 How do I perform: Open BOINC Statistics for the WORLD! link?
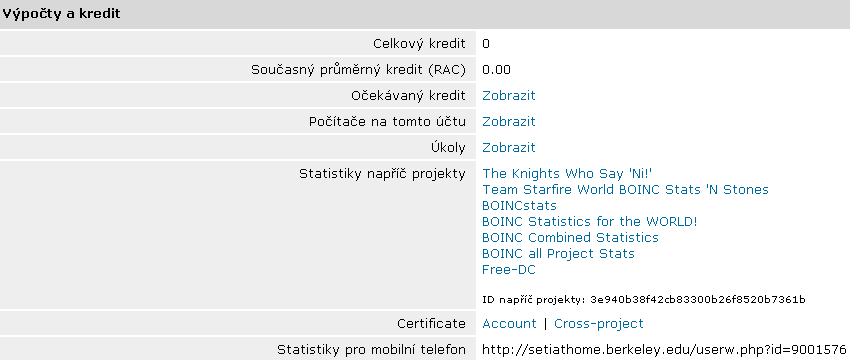[589, 222]
